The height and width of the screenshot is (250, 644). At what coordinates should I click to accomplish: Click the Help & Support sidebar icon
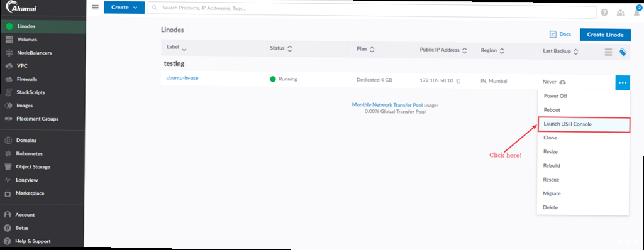(x=8, y=241)
